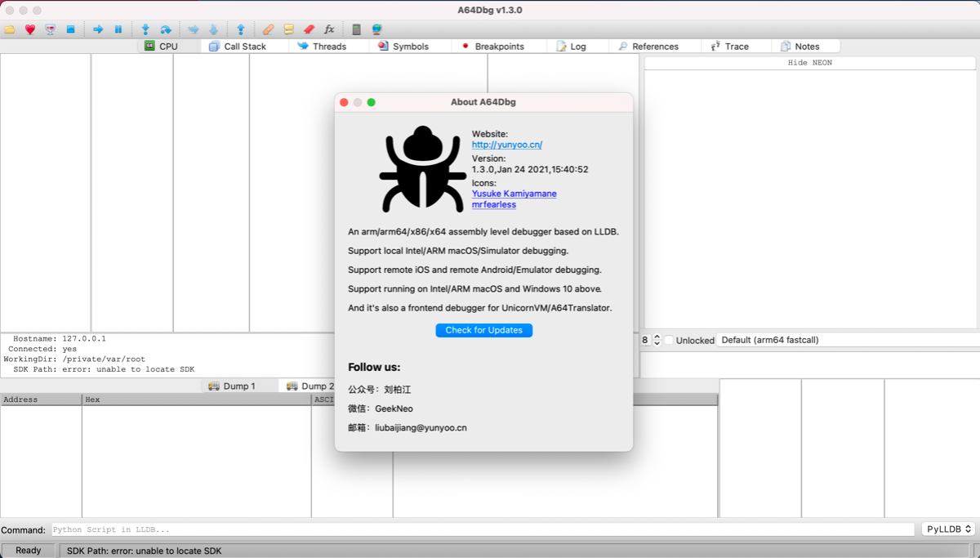Click the step over curved-arrow icon
The image size is (980, 558).
pos(166,29)
